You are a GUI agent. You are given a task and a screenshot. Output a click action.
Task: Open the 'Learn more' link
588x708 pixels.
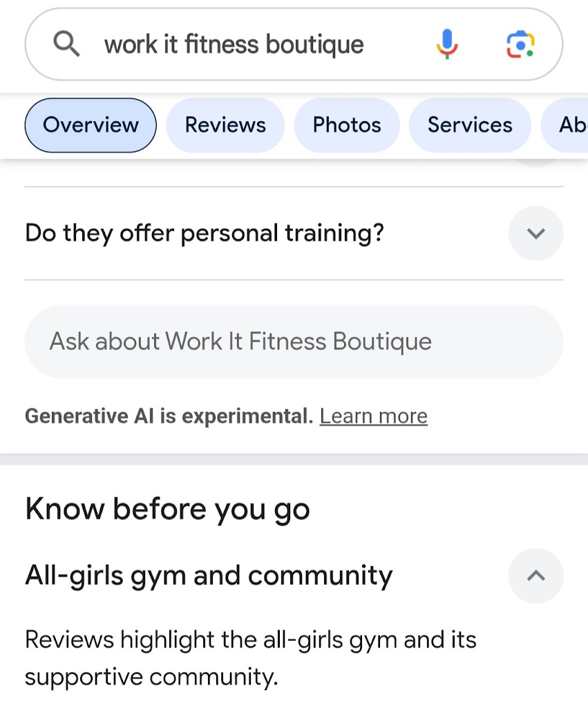373,416
